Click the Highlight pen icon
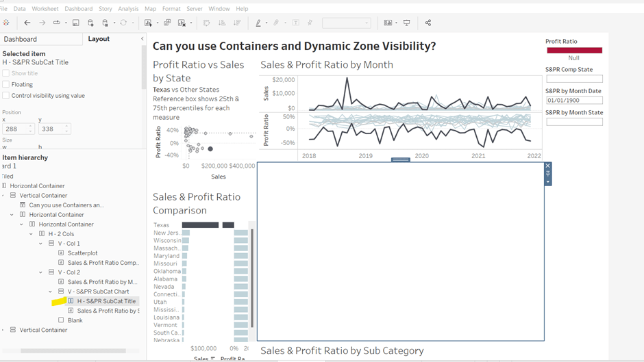Screen dimensions: 644x362 pos(258,23)
